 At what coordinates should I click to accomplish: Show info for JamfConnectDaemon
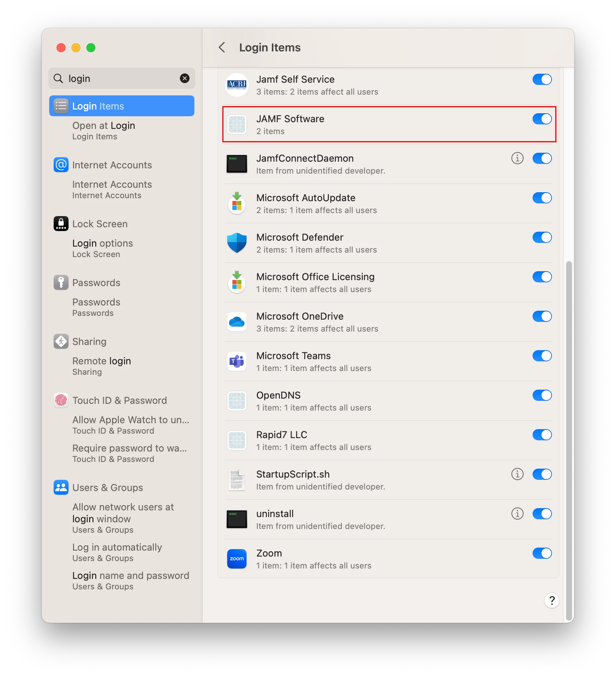pos(517,158)
